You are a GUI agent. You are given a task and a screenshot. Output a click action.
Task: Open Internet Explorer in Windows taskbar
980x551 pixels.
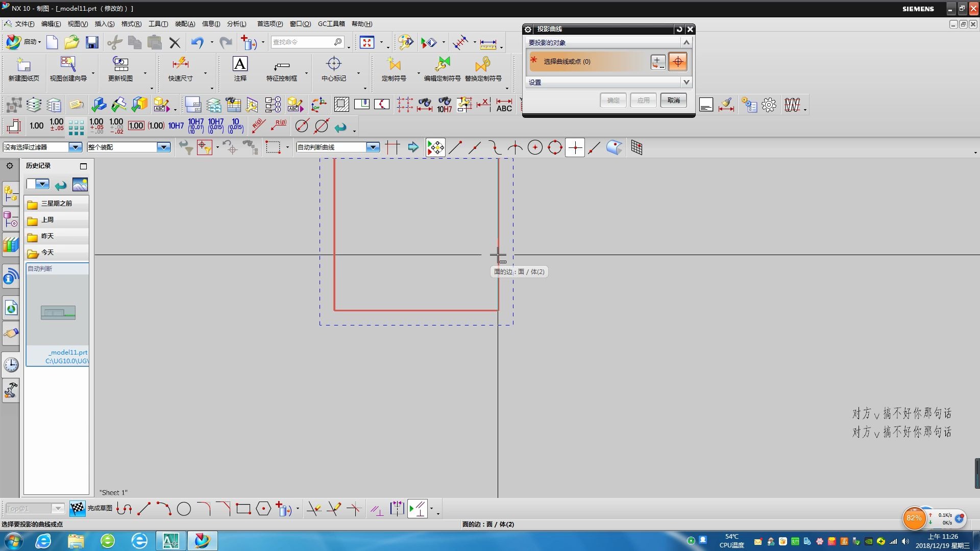pos(43,541)
